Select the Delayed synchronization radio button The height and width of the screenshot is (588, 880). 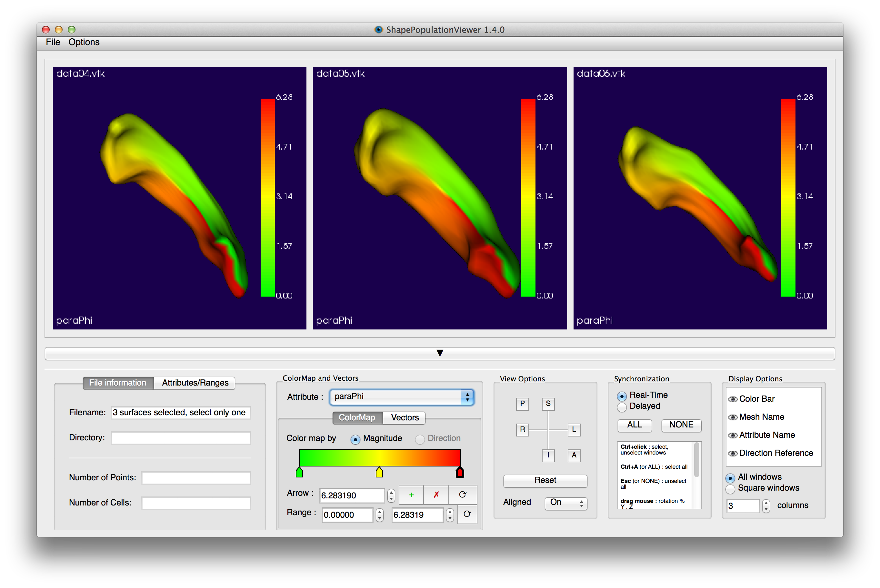(622, 407)
